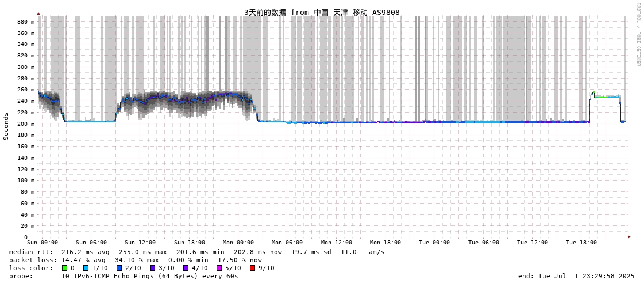644x284 pixels.
Task: Click the '380 m' y-axis label
Action: [x=25, y=21]
